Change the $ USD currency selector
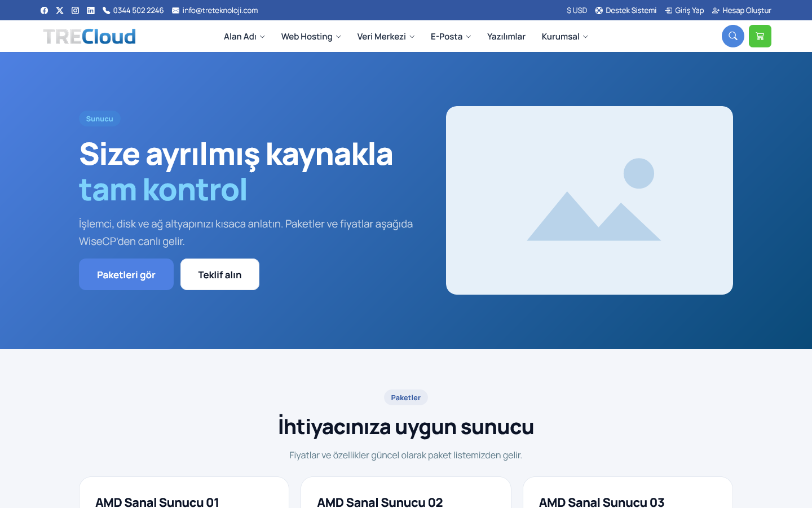812x508 pixels. coord(577,10)
